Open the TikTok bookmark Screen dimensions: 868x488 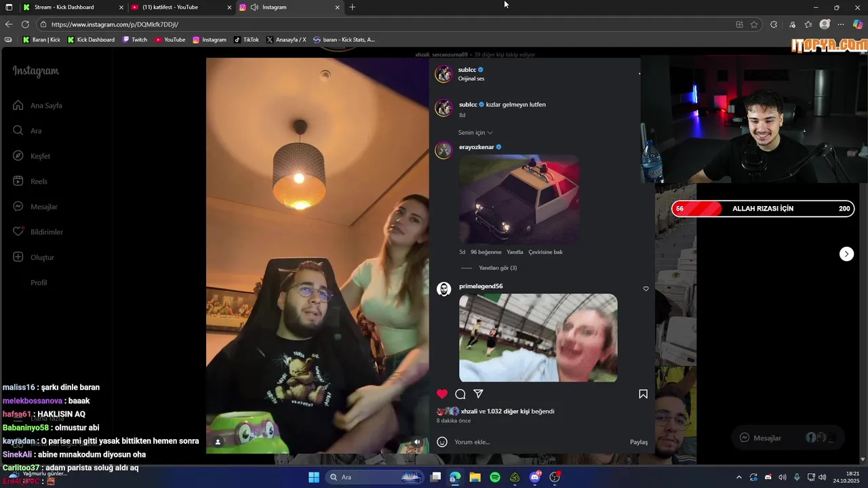pos(246,40)
